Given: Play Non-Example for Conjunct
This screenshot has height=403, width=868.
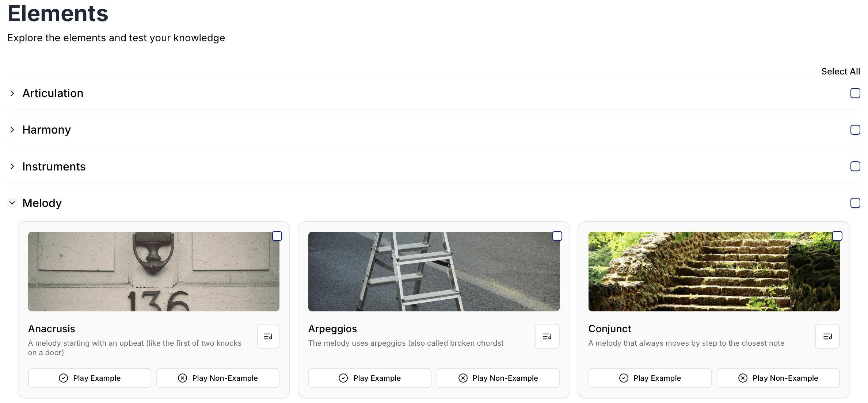Looking at the screenshot, I should click(x=778, y=378).
